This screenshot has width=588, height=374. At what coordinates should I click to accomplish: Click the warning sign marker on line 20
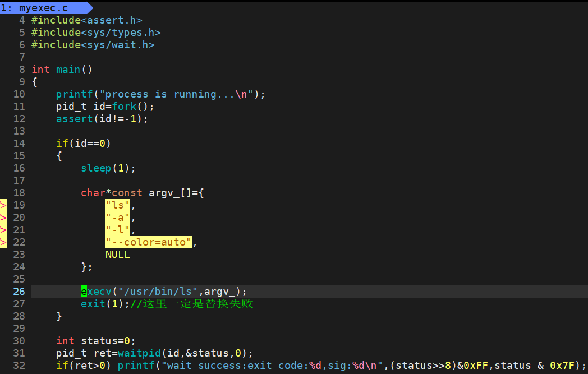(3, 218)
